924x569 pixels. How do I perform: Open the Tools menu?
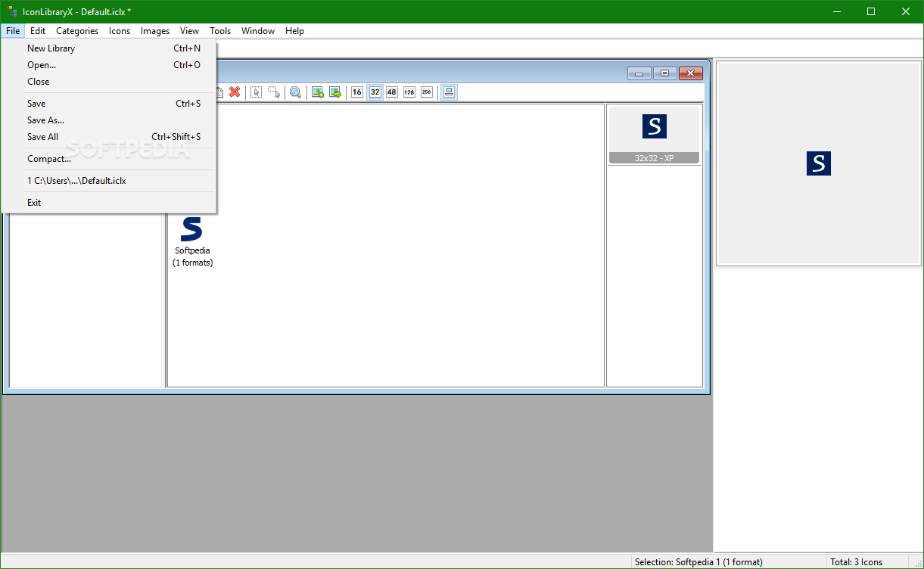pyautogui.click(x=220, y=31)
